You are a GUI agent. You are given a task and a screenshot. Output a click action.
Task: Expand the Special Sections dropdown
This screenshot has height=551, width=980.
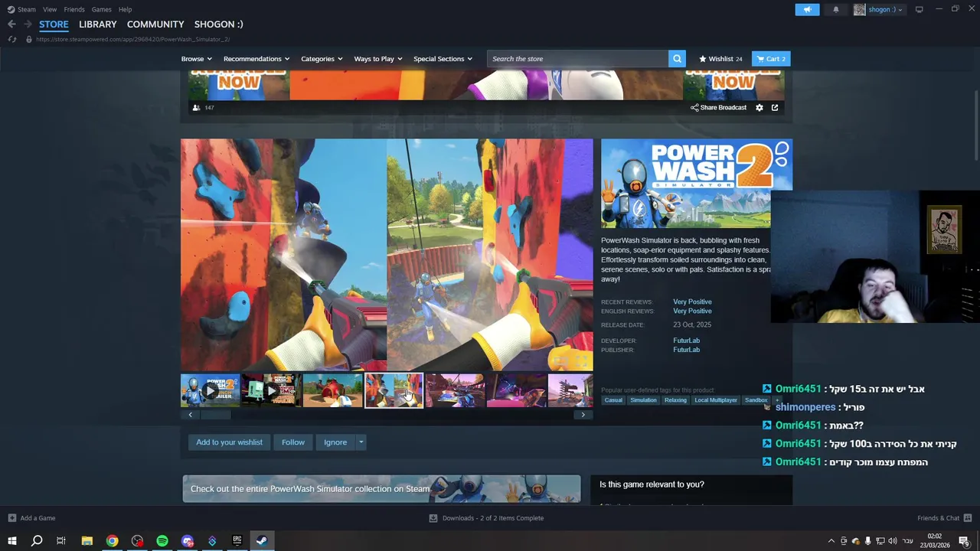coord(443,59)
